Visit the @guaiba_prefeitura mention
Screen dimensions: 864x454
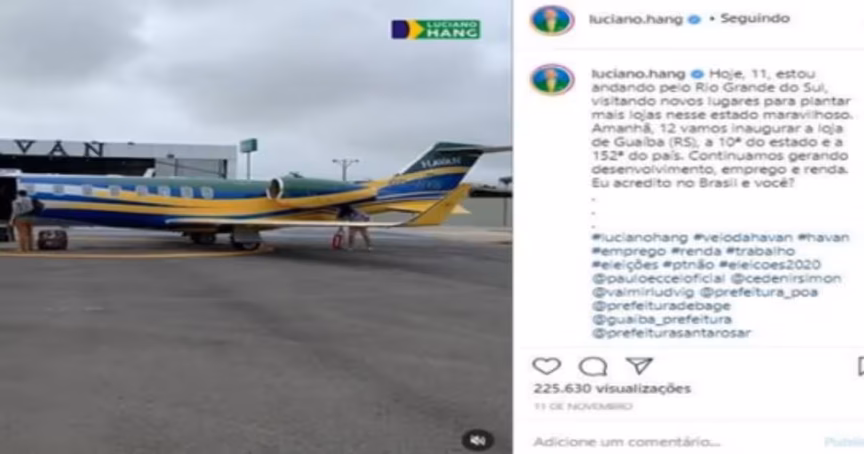(x=661, y=319)
